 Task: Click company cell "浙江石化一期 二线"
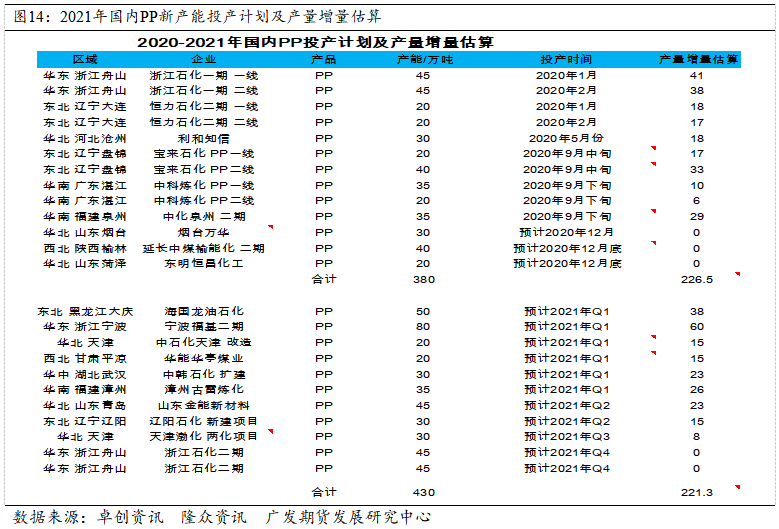204,90
